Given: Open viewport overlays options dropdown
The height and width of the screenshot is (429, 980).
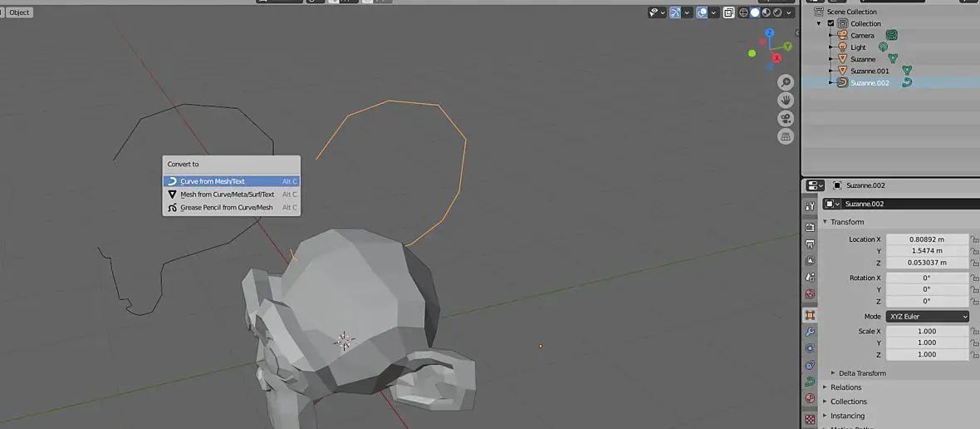Looking at the screenshot, I should click(713, 12).
